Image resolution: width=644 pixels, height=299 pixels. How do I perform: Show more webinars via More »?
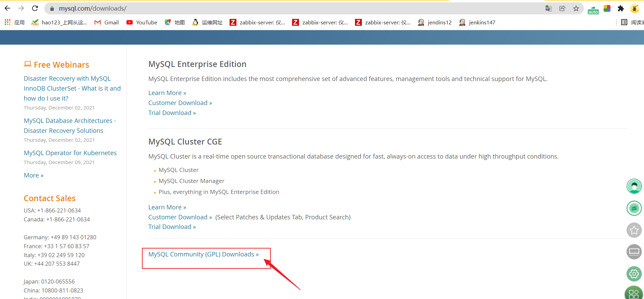tap(34, 175)
